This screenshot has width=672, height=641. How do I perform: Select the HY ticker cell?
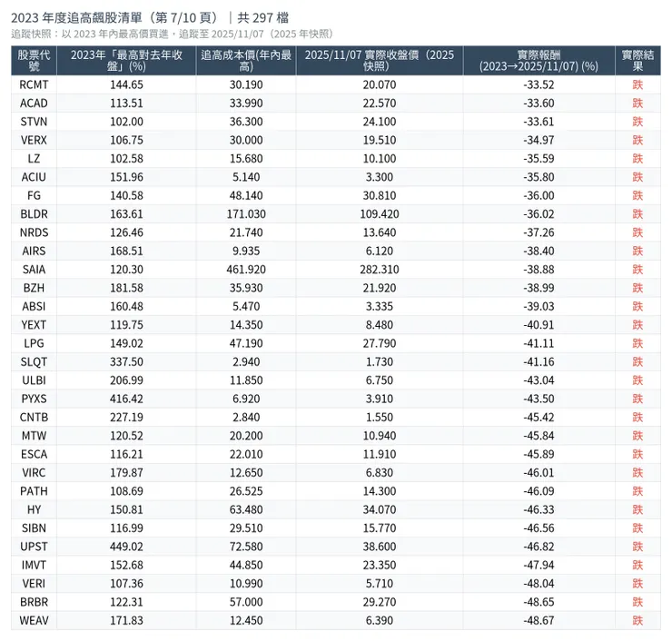[x=34, y=509]
